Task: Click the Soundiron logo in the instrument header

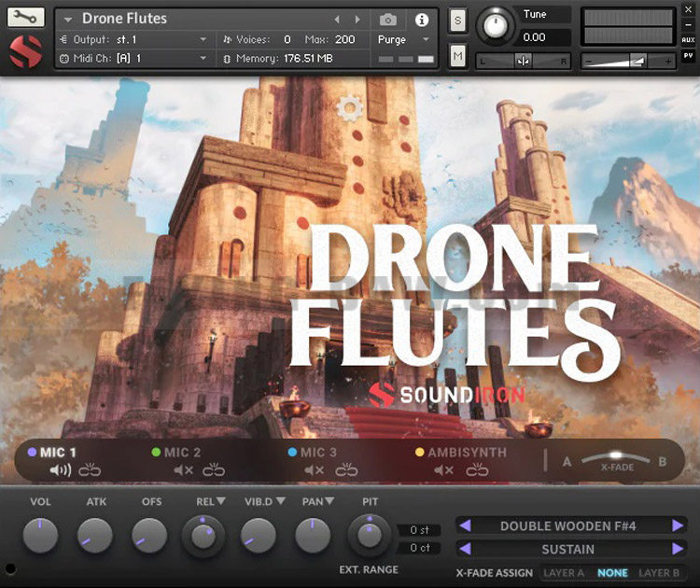Action: pyautogui.click(x=26, y=52)
